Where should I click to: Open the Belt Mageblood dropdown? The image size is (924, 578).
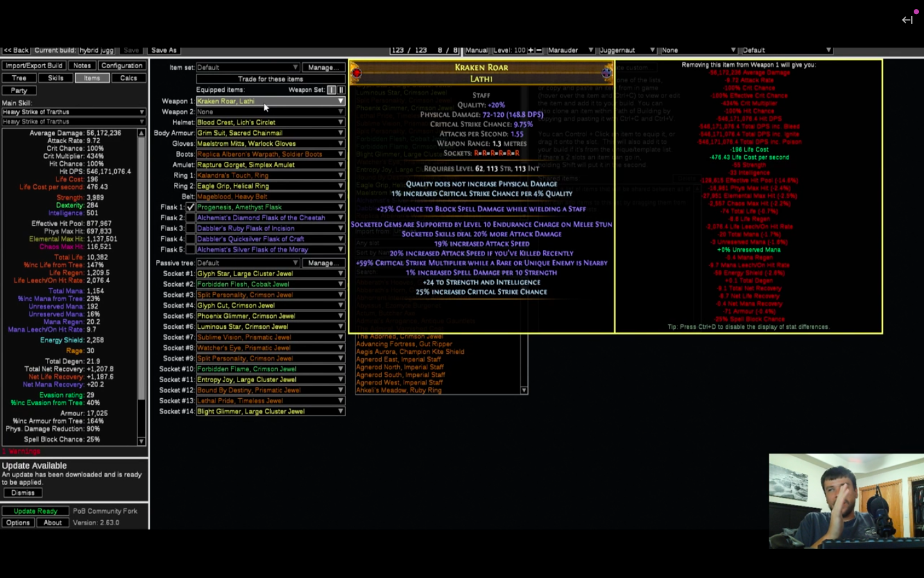pyautogui.click(x=271, y=197)
